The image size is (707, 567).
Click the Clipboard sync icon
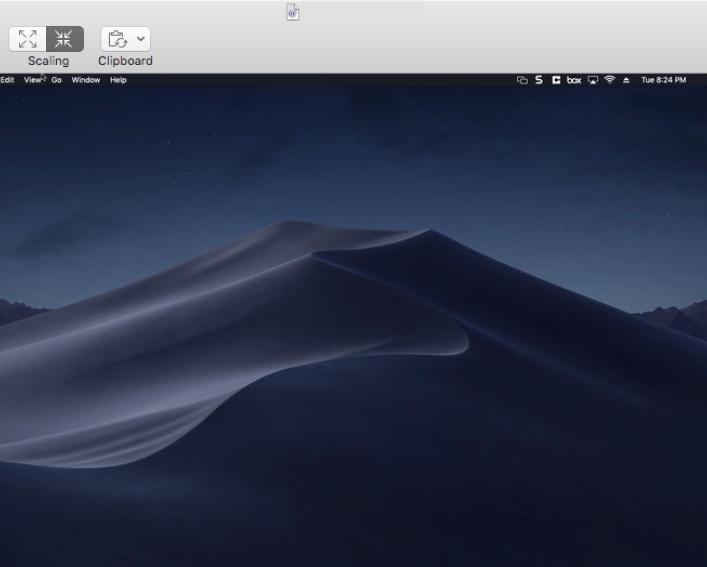pyautogui.click(x=118, y=39)
